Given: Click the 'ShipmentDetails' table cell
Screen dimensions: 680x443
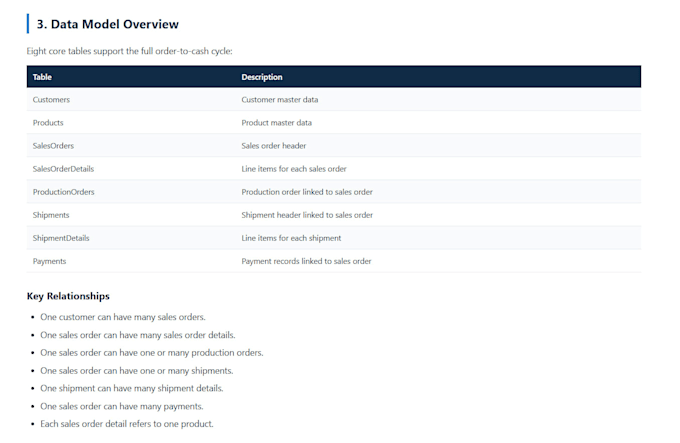Looking at the screenshot, I should [x=61, y=238].
